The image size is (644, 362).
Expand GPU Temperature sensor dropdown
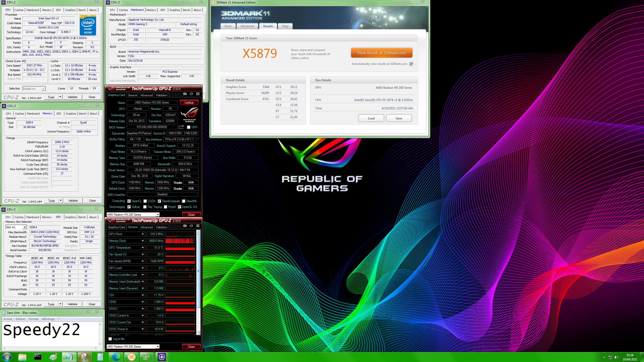pos(143,248)
